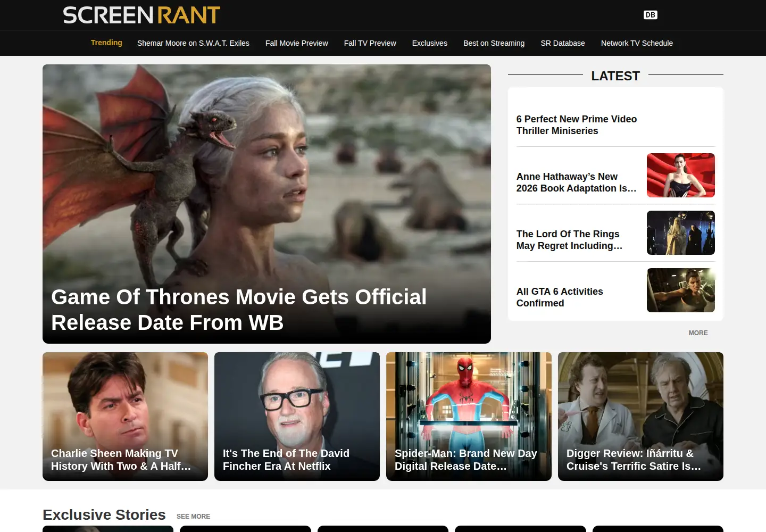766x532 pixels.
Task: Open Shemar Moore on S.W.A.T. Exiles
Action: [193, 43]
